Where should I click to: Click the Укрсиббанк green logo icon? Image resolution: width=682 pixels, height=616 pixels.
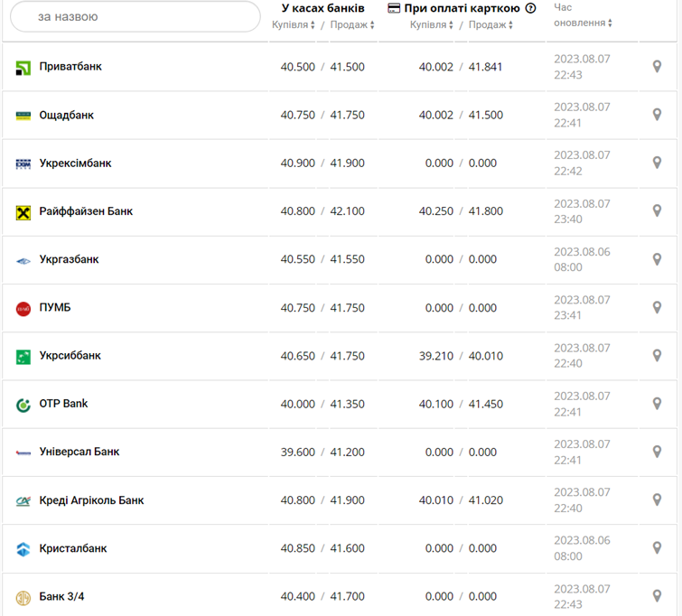(x=23, y=357)
